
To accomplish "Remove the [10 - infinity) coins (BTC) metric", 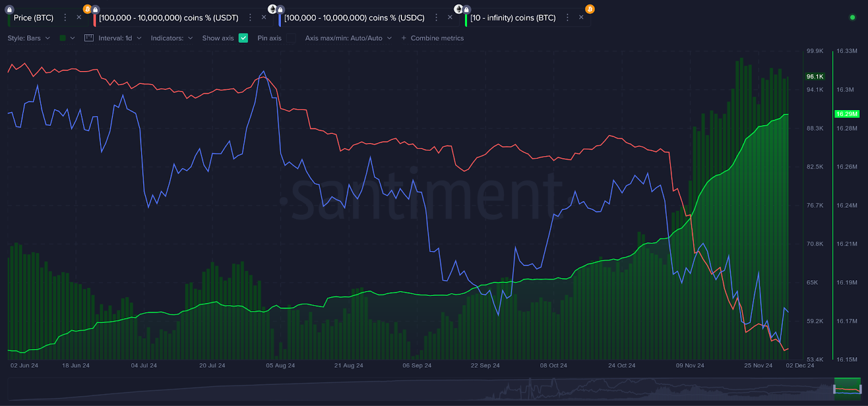I will tap(581, 18).
